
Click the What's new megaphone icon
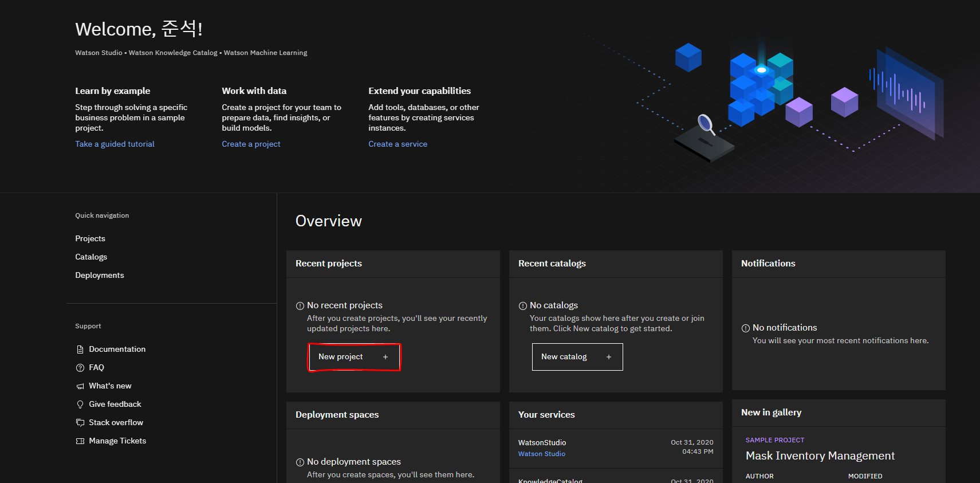[x=80, y=386]
